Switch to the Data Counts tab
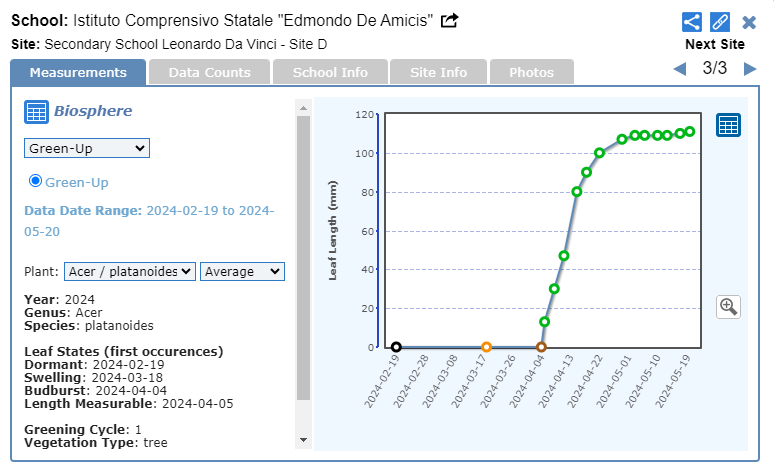Image resolution: width=774 pixels, height=470 pixels. 209,72
